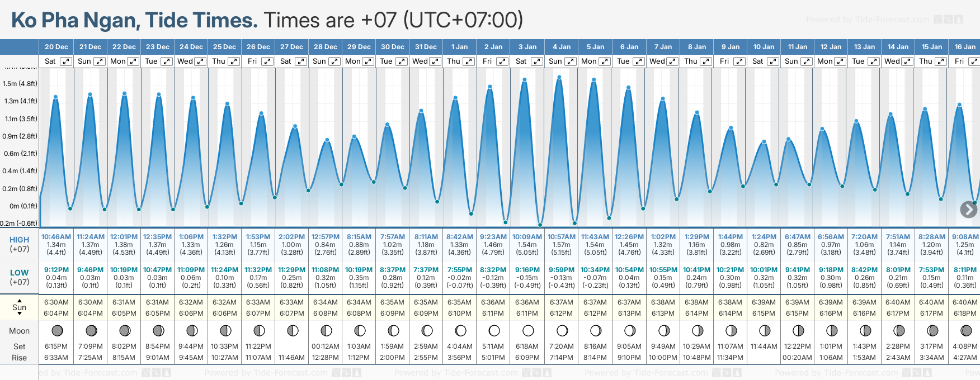Click the 9:12PM low tide time on 20 Dec
The image size is (980, 380).
[x=56, y=270]
